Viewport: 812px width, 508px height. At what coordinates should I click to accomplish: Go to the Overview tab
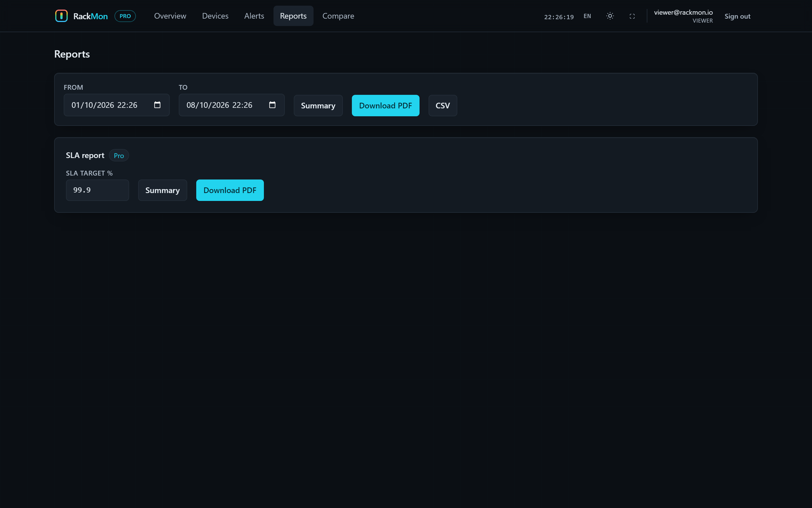pyautogui.click(x=170, y=16)
